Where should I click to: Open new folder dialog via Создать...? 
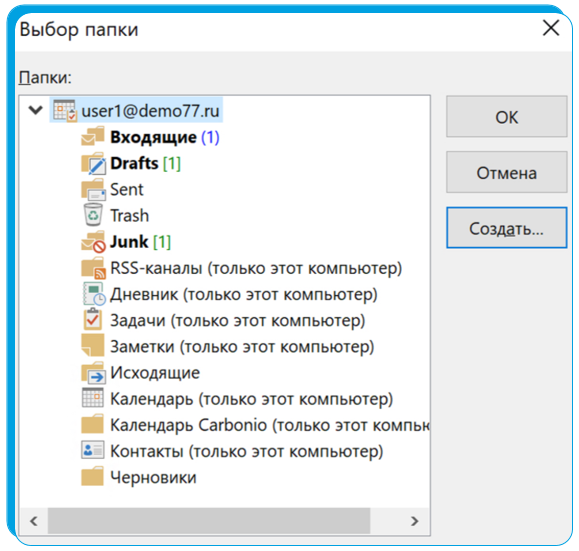click(506, 228)
